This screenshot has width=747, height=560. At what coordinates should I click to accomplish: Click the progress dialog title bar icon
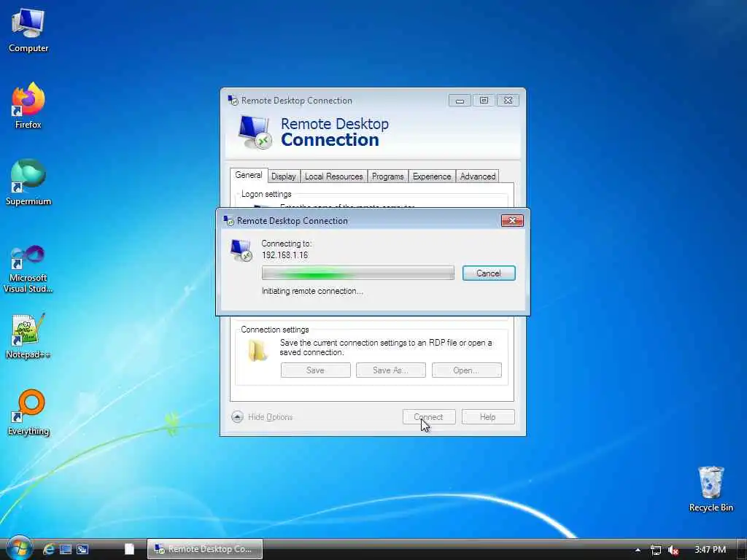coord(228,220)
